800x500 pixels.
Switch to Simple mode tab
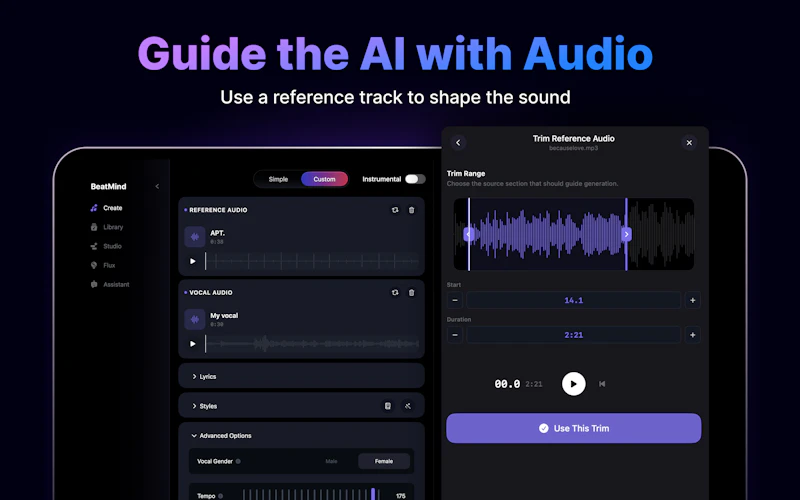tap(278, 179)
